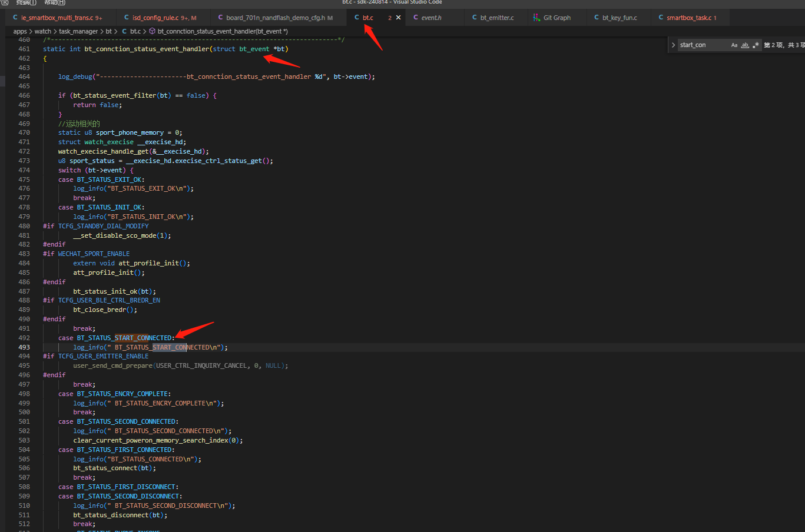Viewport: 805px width, 532px height.
Task: Focus the find input containing start_con
Action: [x=704, y=45]
